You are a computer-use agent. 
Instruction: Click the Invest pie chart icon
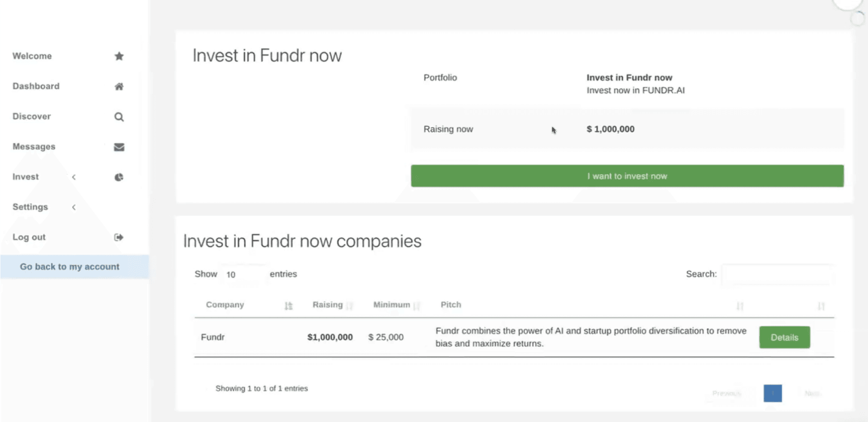pos(119,177)
